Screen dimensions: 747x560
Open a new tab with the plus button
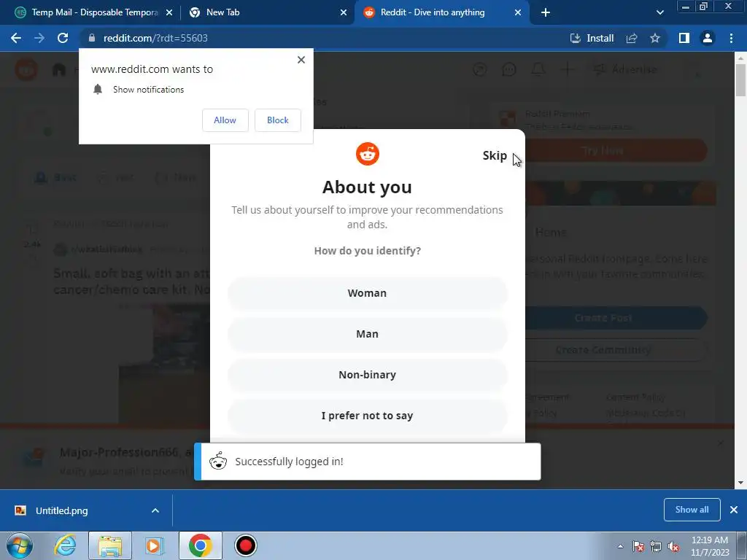click(546, 12)
